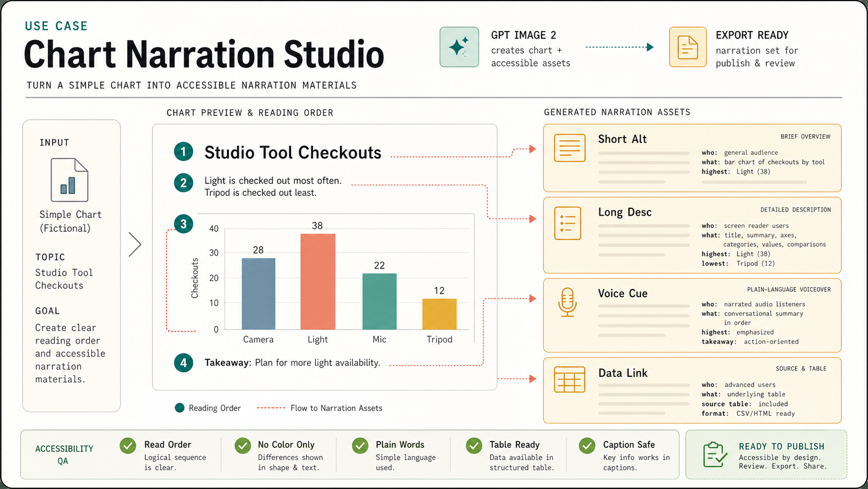This screenshot has height=489, width=868.
Task: Open the Short Alt card title
Action: coord(622,139)
